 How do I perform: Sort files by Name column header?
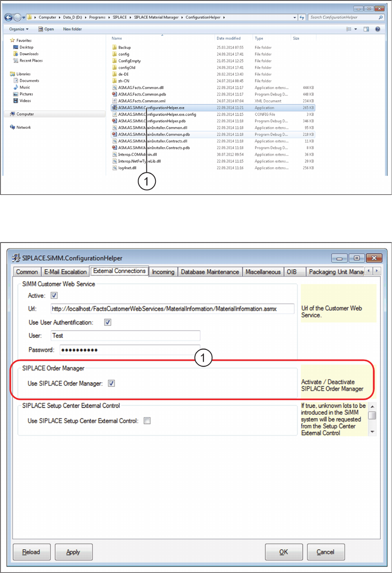pos(117,38)
